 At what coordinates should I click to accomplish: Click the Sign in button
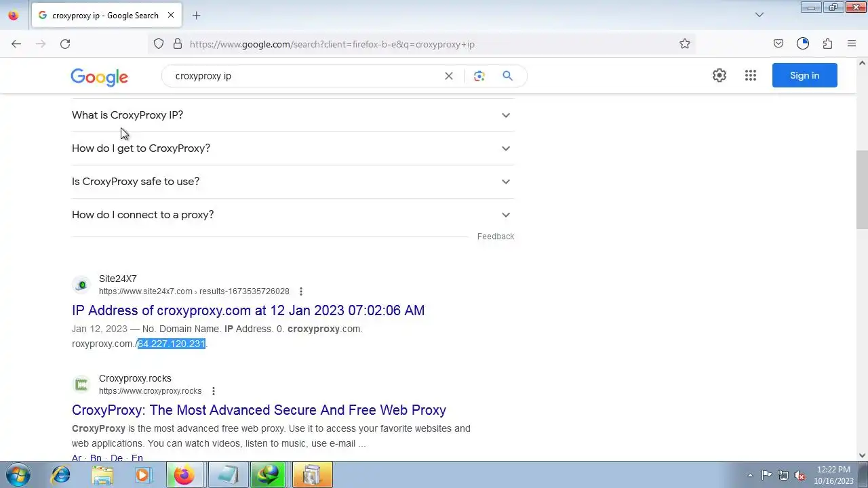click(805, 75)
